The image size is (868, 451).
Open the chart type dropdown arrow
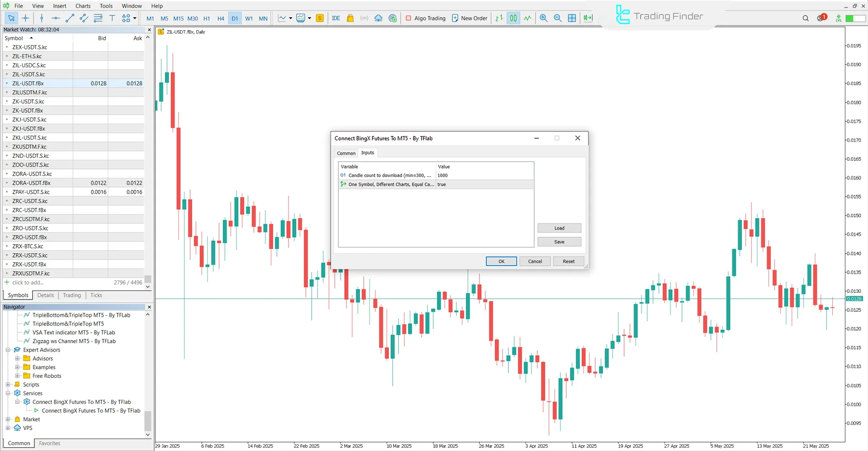pos(290,18)
